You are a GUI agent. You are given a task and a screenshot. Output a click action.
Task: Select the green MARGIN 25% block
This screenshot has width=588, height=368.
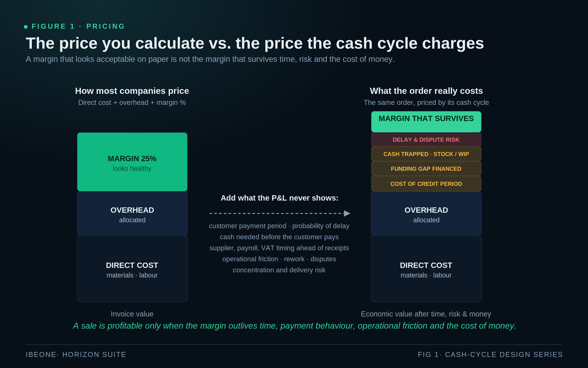tap(132, 162)
